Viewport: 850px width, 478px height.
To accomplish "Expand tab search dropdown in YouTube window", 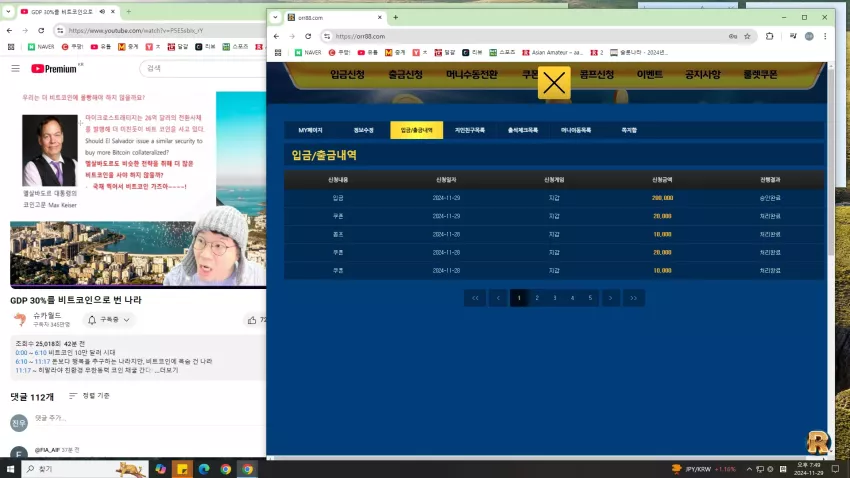I will coord(8,11).
